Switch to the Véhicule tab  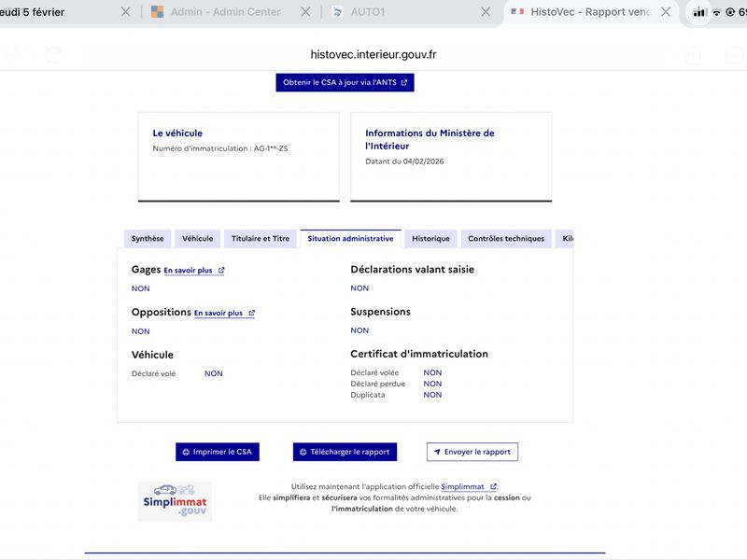pos(198,239)
